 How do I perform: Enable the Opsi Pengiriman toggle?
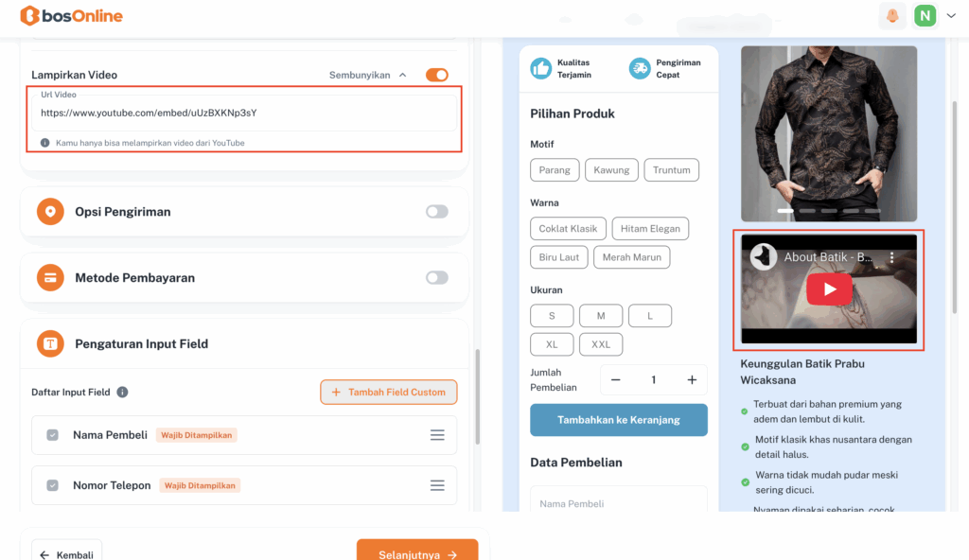436,212
